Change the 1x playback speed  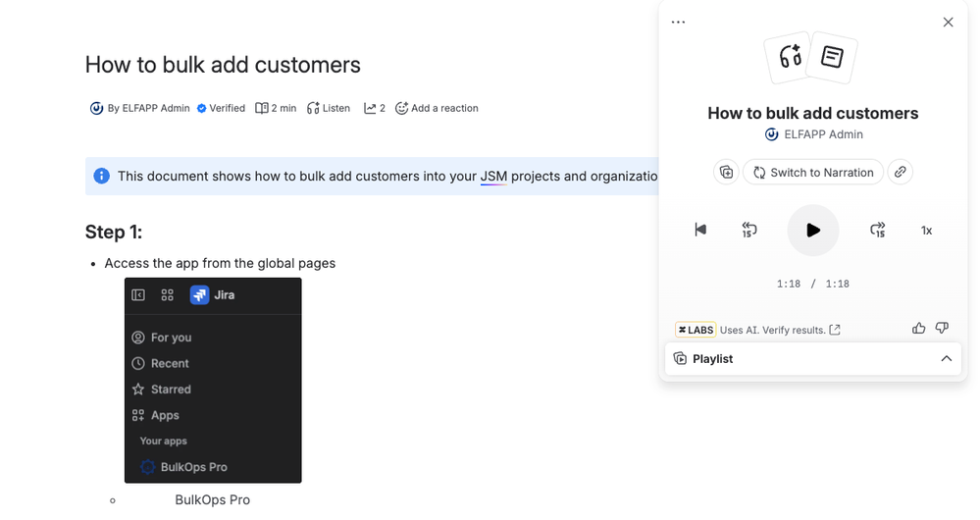pyautogui.click(x=926, y=231)
